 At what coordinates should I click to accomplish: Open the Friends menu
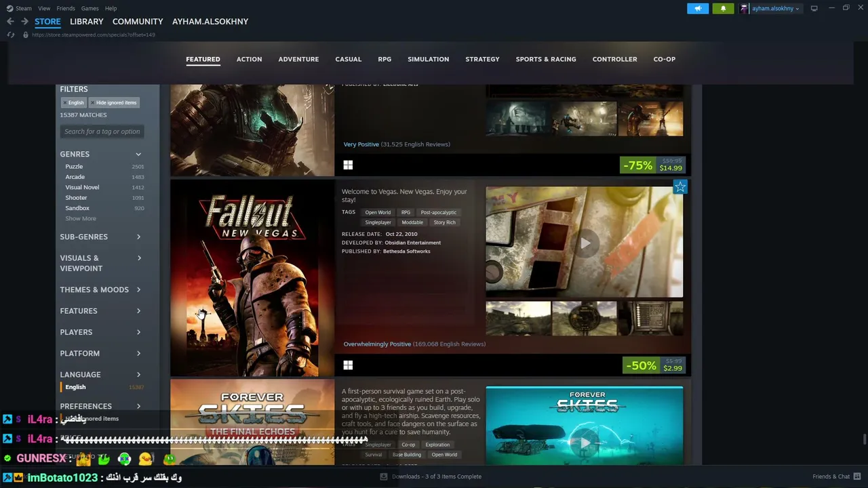(66, 8)
